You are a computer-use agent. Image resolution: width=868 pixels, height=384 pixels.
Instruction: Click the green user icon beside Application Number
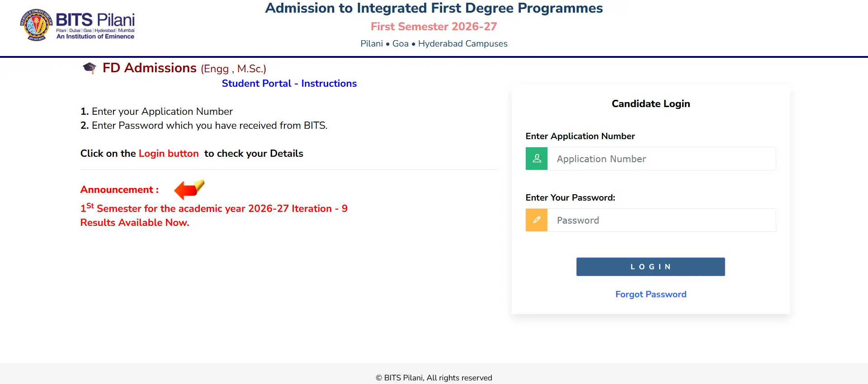point(537,159)
